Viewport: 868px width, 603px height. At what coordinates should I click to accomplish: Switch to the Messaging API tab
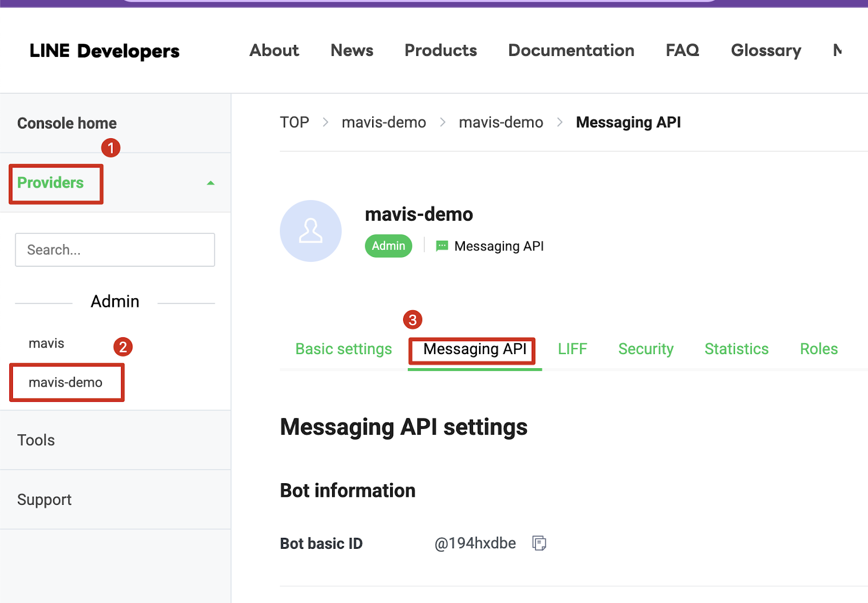click(x=475, y=349)
